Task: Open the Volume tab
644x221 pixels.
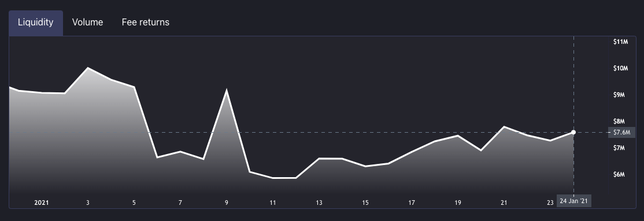Action: [87, 23]
